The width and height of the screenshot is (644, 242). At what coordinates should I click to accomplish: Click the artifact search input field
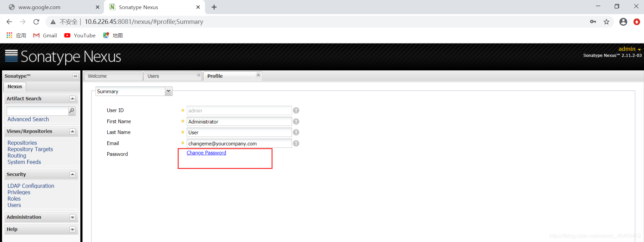[37, 111]
